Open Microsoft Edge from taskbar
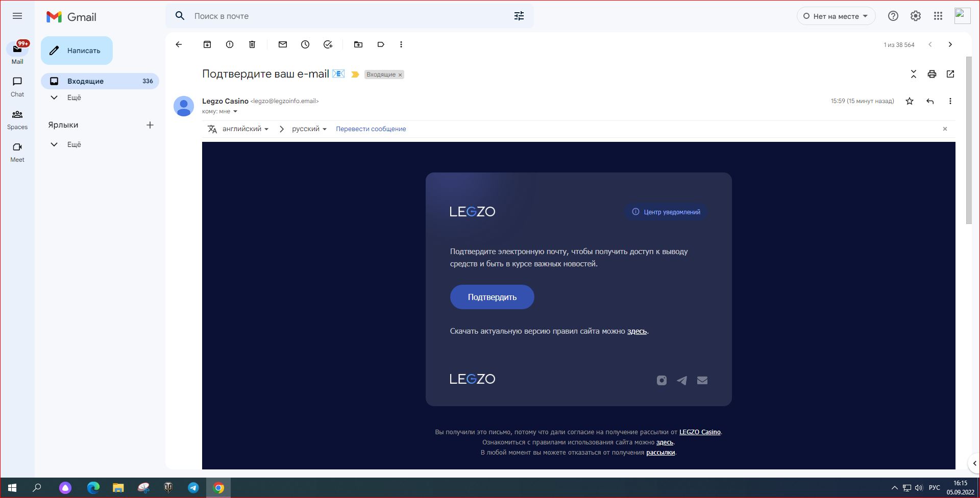The image size is (980, 498). click(x=93, y=488)
